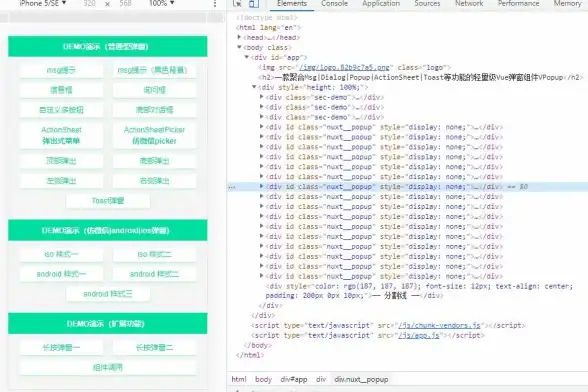The width and height of the screenshot is (588, 392).
Task: Tap the ios 样式二 button
Action: click(x=154, y=254)
